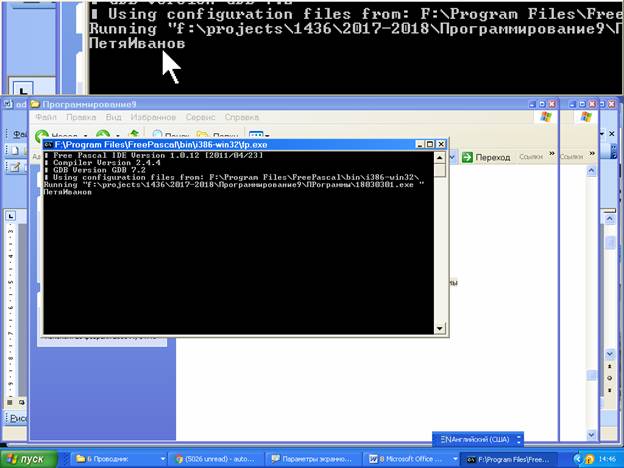624x468 pixels.
Task: Open the Справка menu in Explorer
Action: coord(242,117)
